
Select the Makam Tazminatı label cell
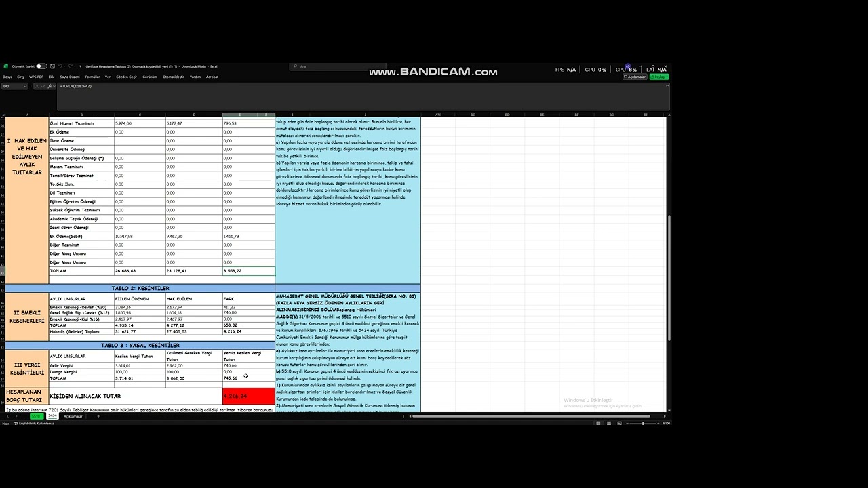81,167
